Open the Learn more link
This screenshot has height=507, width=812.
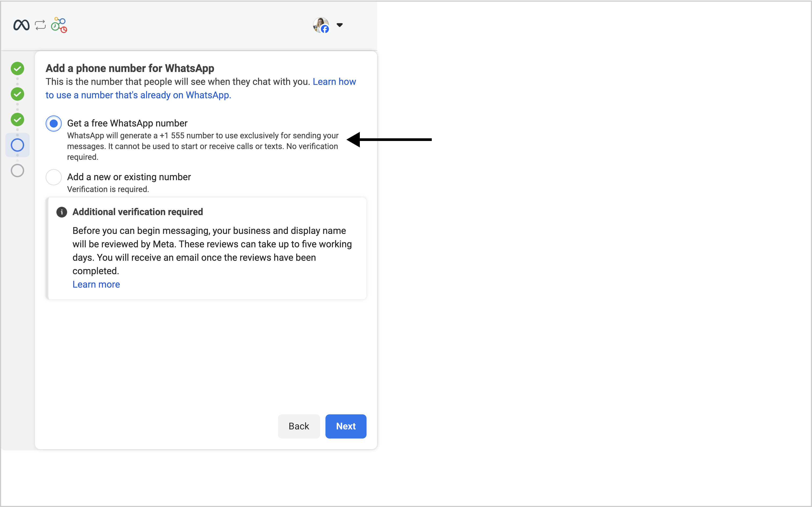click(96, 284)
